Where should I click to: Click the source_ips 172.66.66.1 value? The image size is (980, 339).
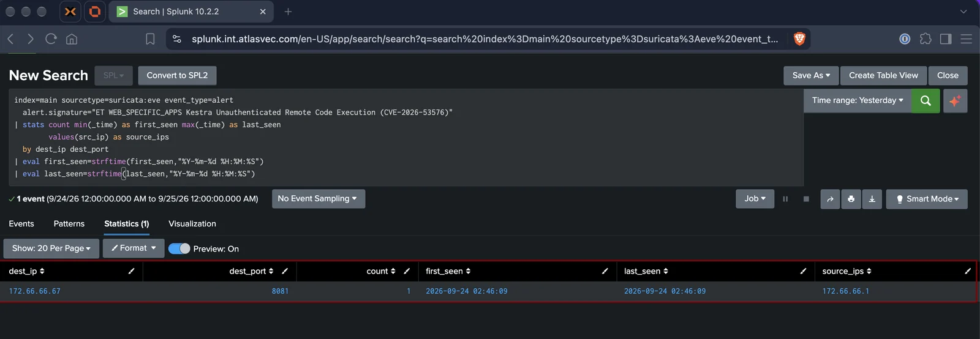(845, 291)
